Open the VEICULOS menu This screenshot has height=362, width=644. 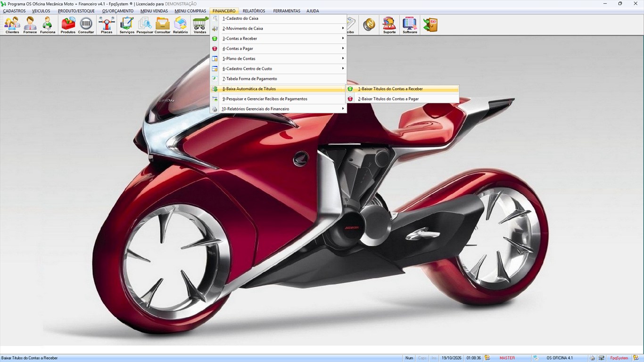(x=41, y=11)
